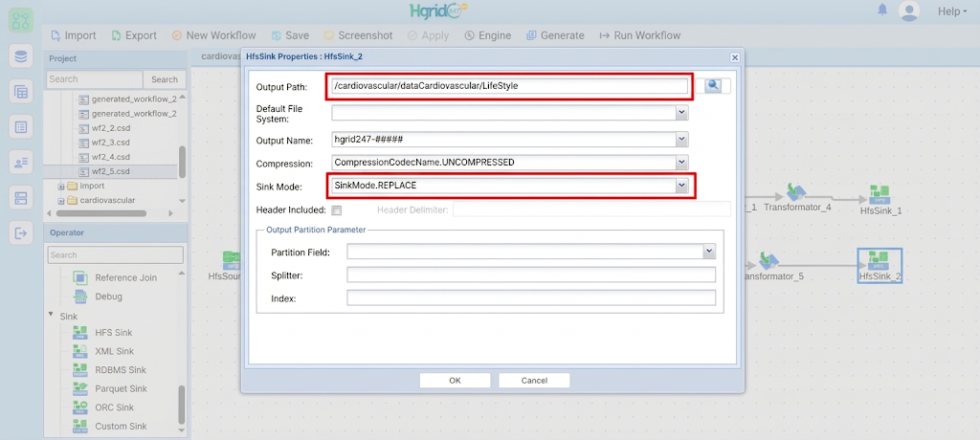Click Screenshot in the toolbar
This screenshot has width=980, height=440.
[358, 35]
